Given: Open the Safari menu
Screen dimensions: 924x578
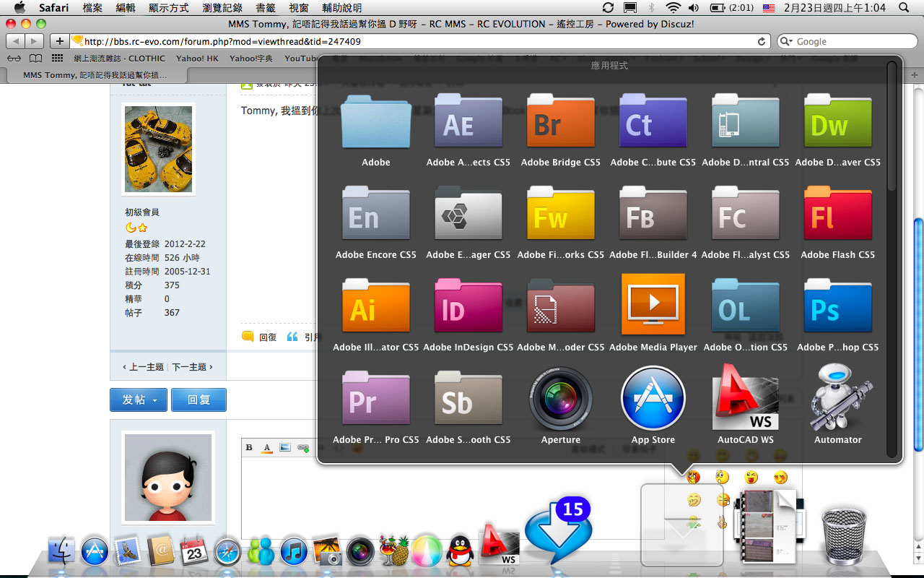Looking at the screenshot, I should [54, 8].
